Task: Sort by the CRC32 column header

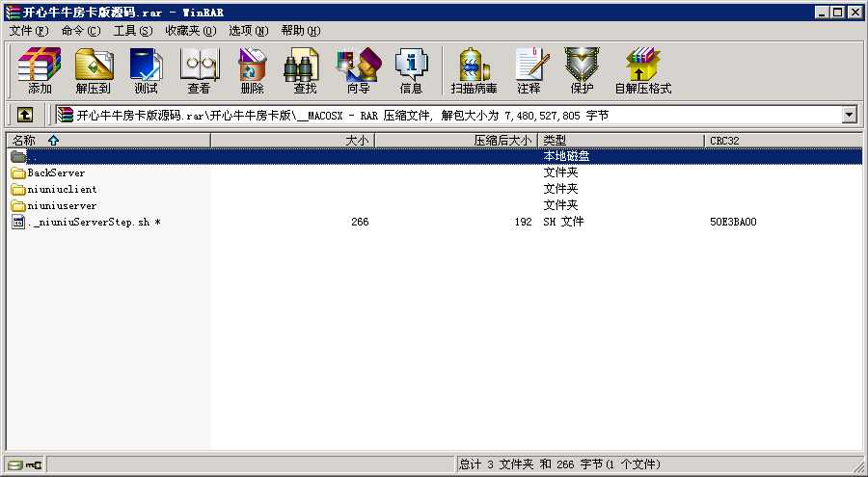Action: (783, 141)
